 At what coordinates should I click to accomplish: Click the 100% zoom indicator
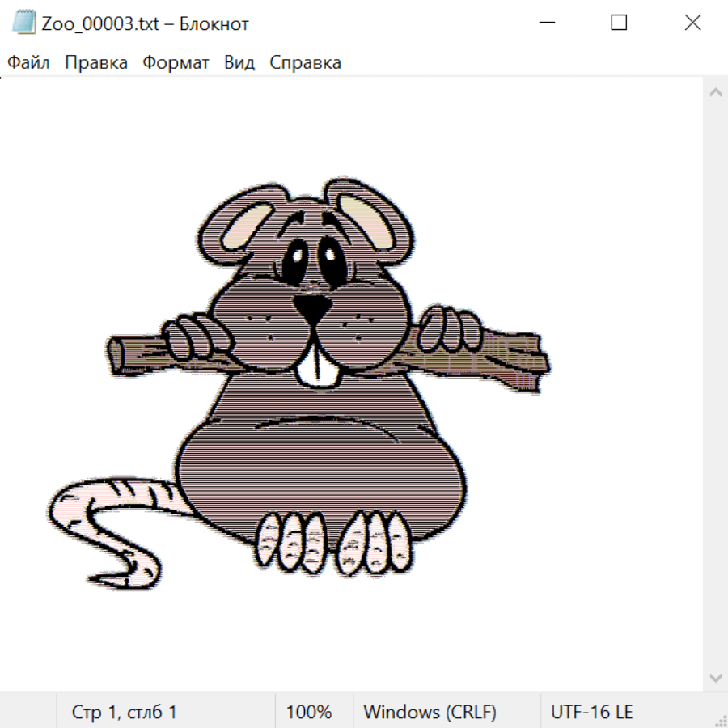click(x=309, y=713)
